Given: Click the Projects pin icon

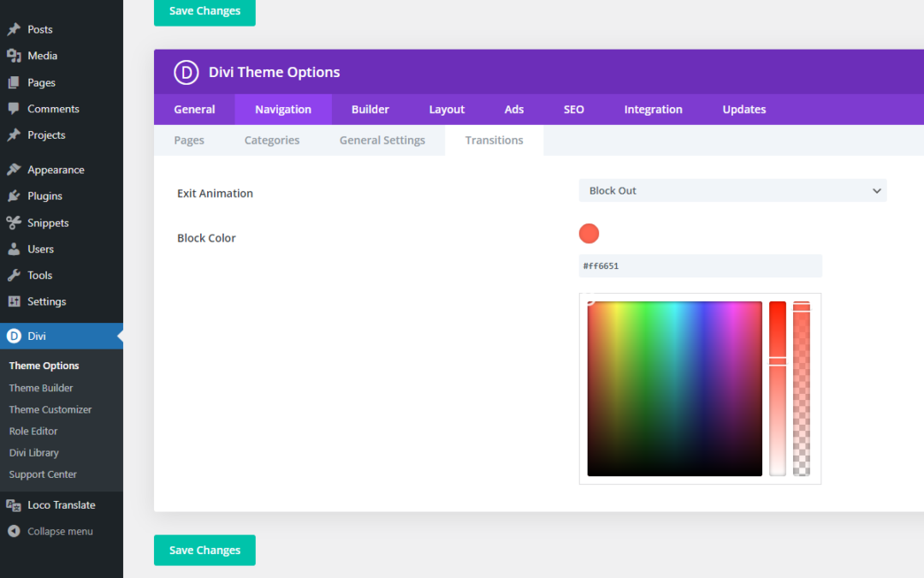Looking at the screenshot, I should (x=14, y=134).
